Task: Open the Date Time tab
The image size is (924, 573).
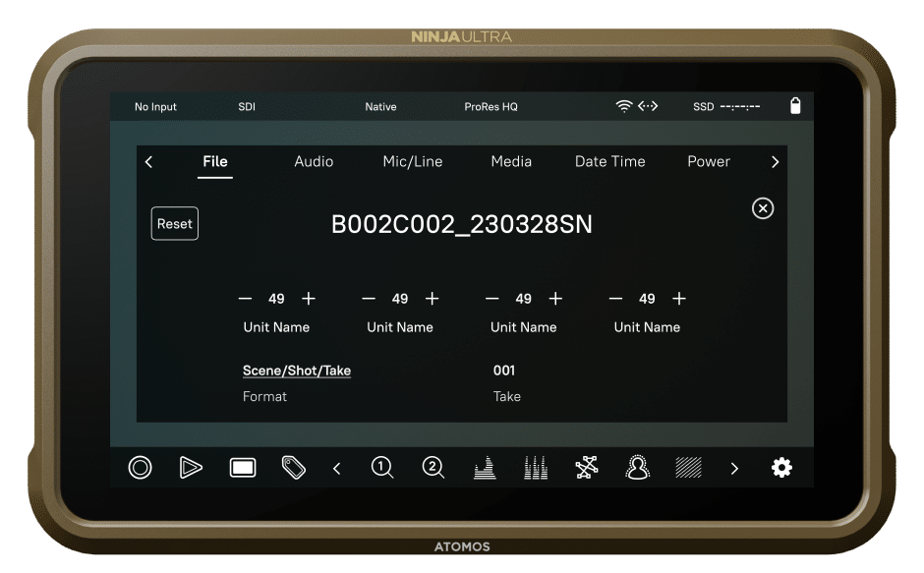Action: pyautogui.click(x=609, y=161)
